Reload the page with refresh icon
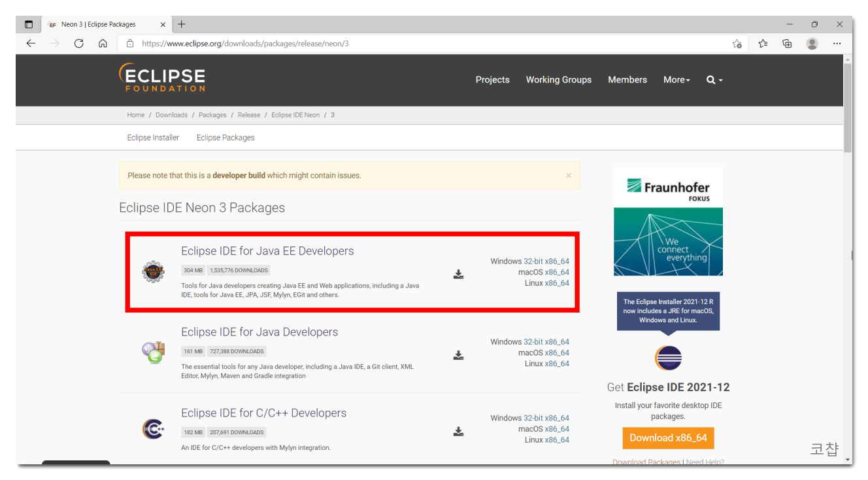This screenshot has height=480, width=868. (x=79, y=44)
